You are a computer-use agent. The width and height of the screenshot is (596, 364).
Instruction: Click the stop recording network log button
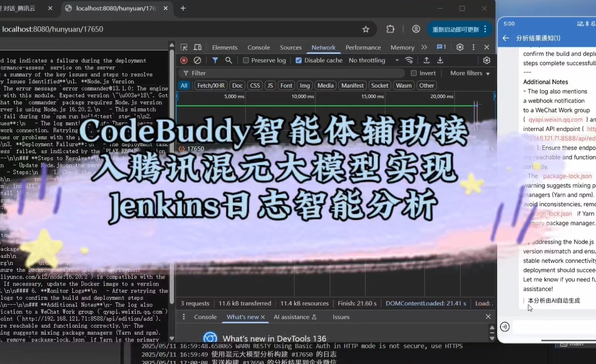click(x=184, y=61)
